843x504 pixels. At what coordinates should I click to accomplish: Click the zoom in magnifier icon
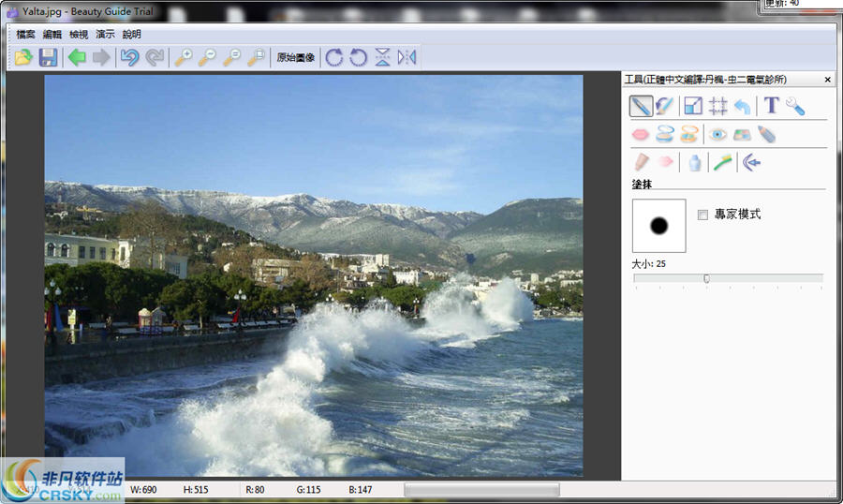click(x=183, y=58)
